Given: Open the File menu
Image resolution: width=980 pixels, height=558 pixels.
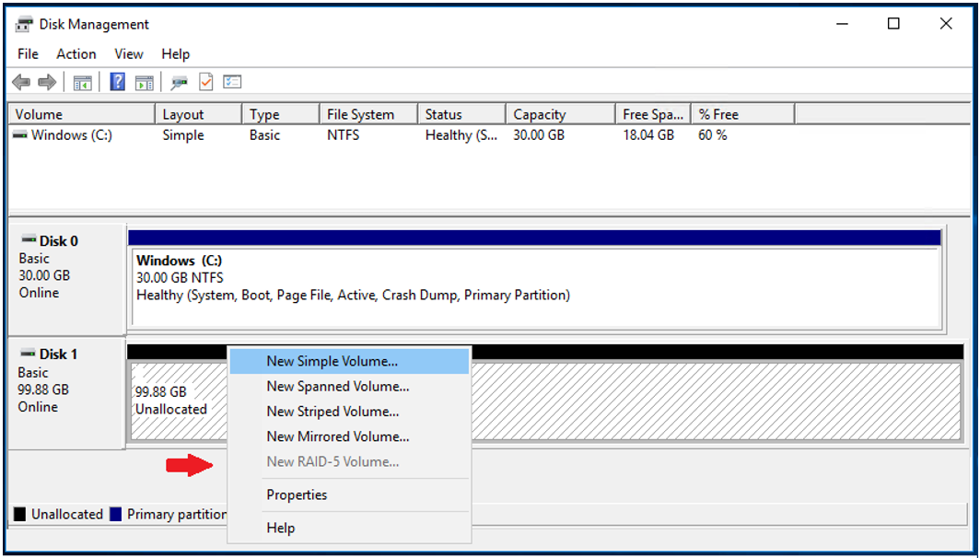Looking at the screenshot, I should point(28,54).
